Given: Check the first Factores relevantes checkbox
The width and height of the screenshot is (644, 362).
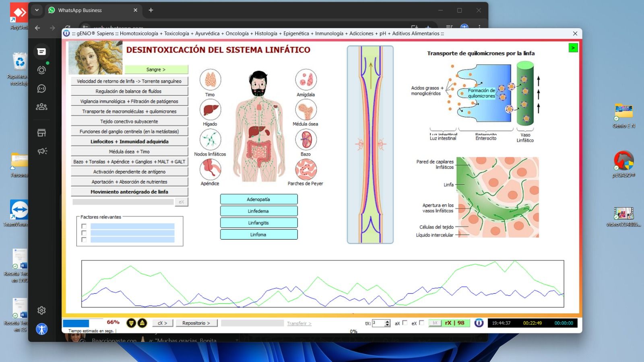Looking at the screenshot, I should coord(84,226).
